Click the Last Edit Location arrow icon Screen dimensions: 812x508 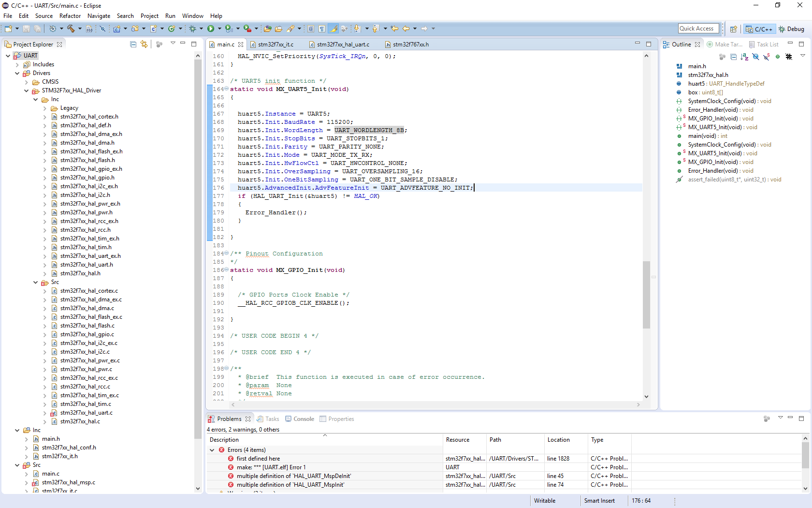[x=394, y=29]
